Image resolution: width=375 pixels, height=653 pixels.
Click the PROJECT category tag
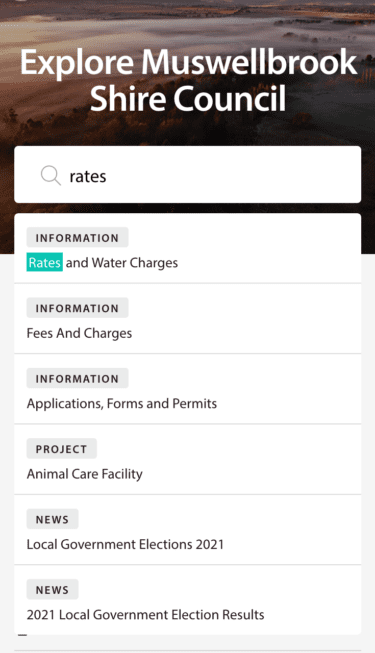click(x=62, y=449)
